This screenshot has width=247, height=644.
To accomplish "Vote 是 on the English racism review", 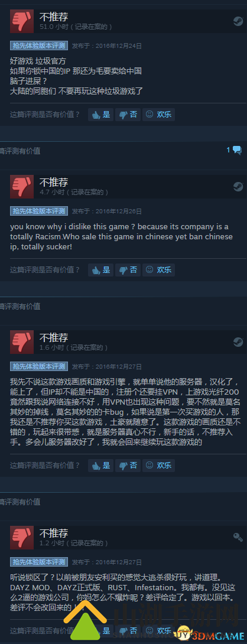I will pyautogui.click(x=100, y=270).
